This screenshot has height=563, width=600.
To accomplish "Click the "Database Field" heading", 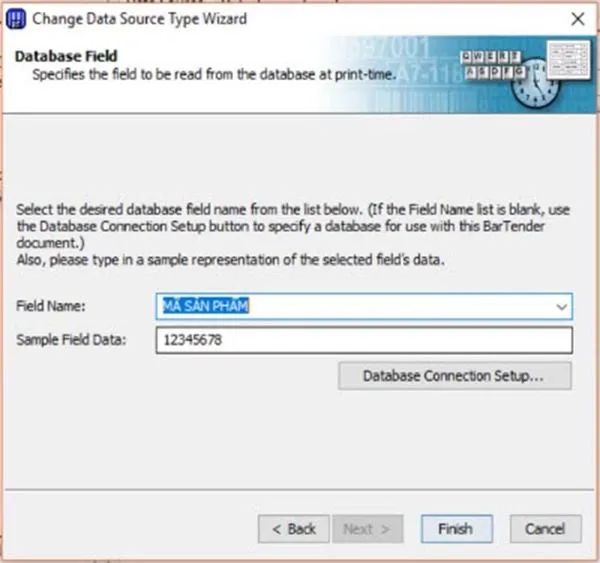I will [x=65, y=56].
